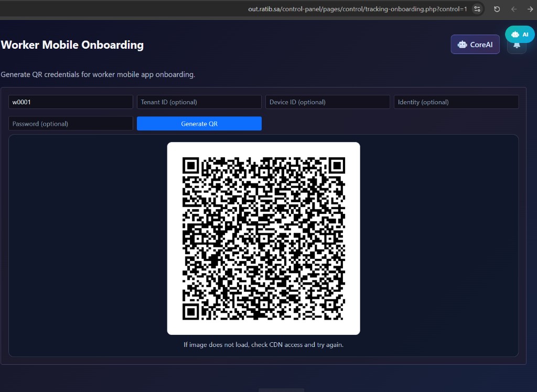This screenshot has height=392, width=537.
Task: Click the Identity (optional) field
Action: tap(456, 102)
